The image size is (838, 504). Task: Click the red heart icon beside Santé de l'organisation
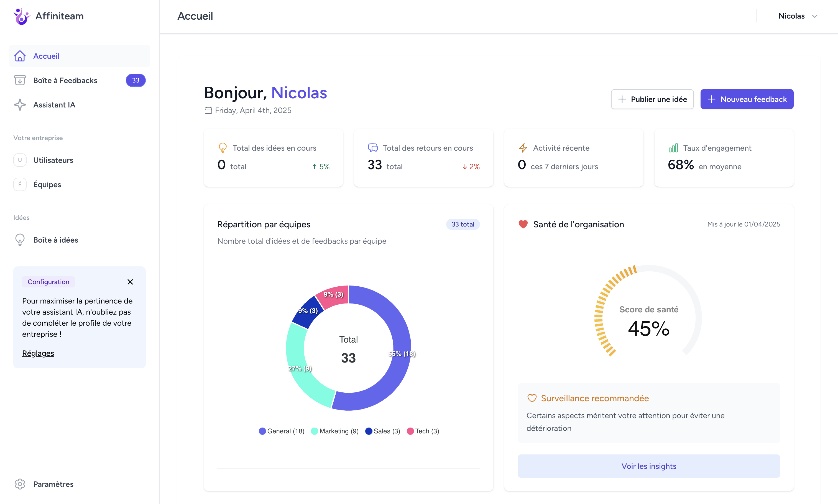523,224
